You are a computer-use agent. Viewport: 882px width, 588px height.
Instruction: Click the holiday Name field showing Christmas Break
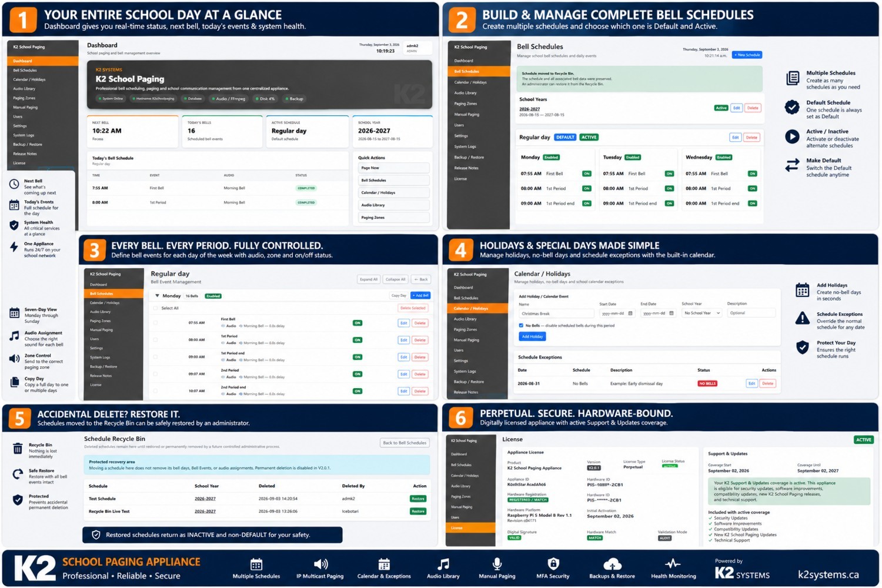pyautogui.click(x=556, y=313)
